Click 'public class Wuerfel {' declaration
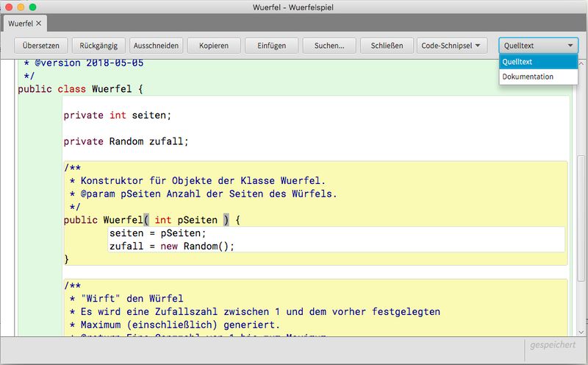Viewport: 588px width, 365px height. pos(80,89)
